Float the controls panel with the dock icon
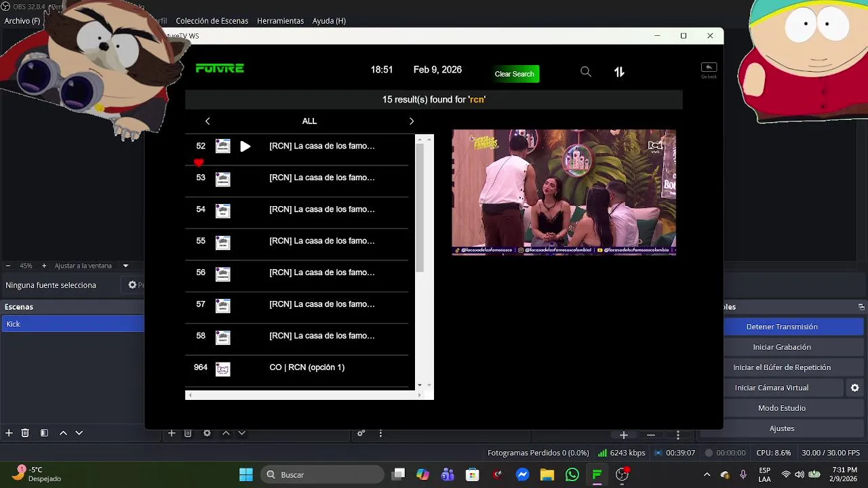The image size is (868, 488). [861, 307]
